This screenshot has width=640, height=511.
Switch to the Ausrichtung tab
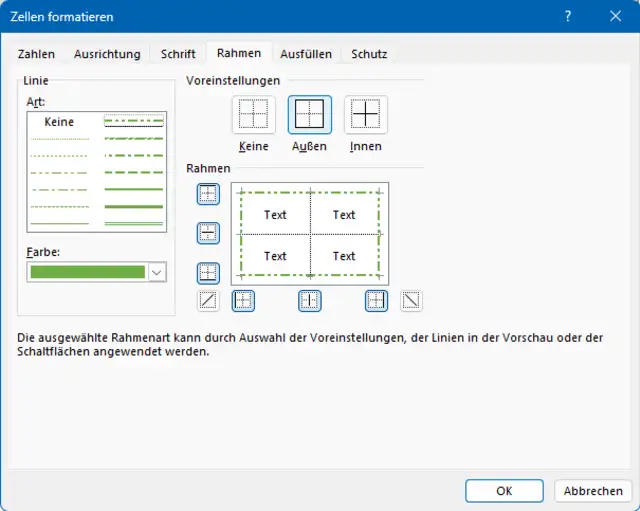[x=107, y=54]
